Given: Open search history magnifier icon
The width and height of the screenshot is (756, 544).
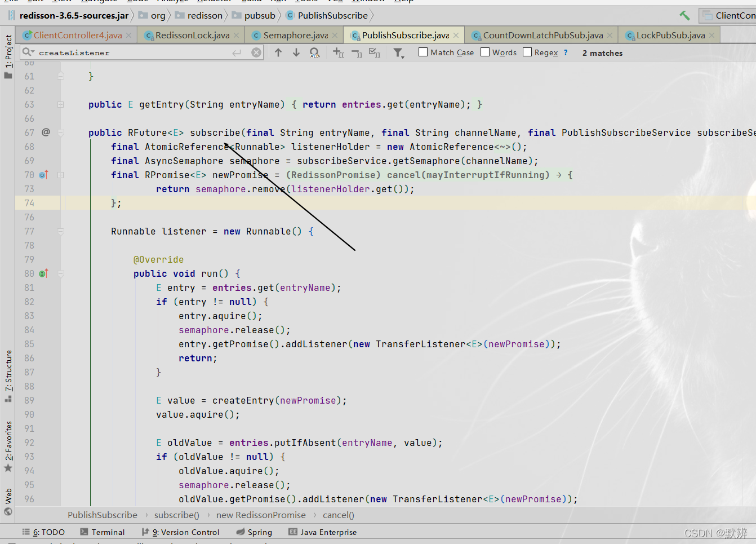Looking at the screenshot, I should coord(29,52).
